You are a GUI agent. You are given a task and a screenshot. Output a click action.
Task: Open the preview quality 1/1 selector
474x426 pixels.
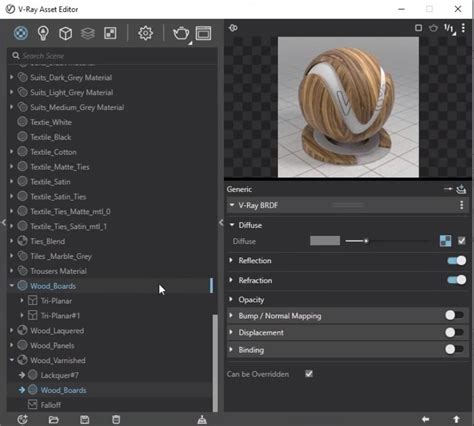click(x=449, y=29)
